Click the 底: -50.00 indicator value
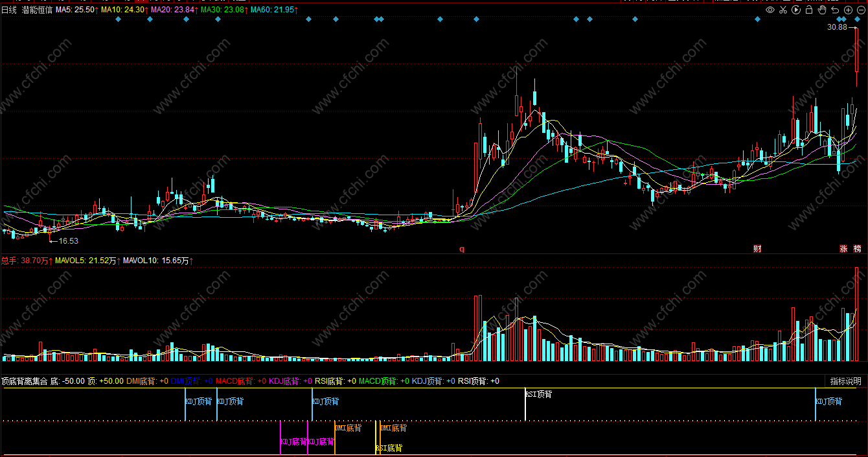The image size is (868, 457). pyautogui.click(x=68, y=381)
